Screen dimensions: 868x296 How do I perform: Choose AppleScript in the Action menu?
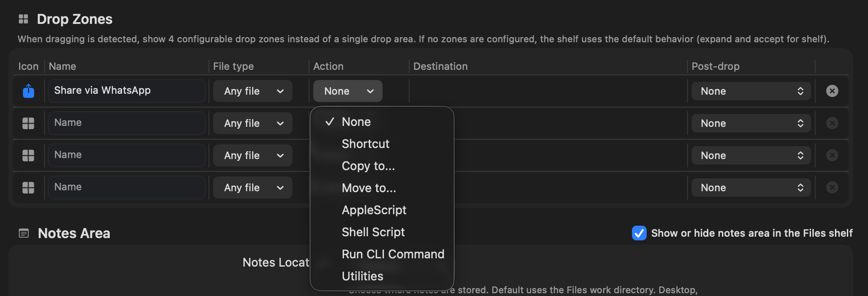[x=373, y=210]
